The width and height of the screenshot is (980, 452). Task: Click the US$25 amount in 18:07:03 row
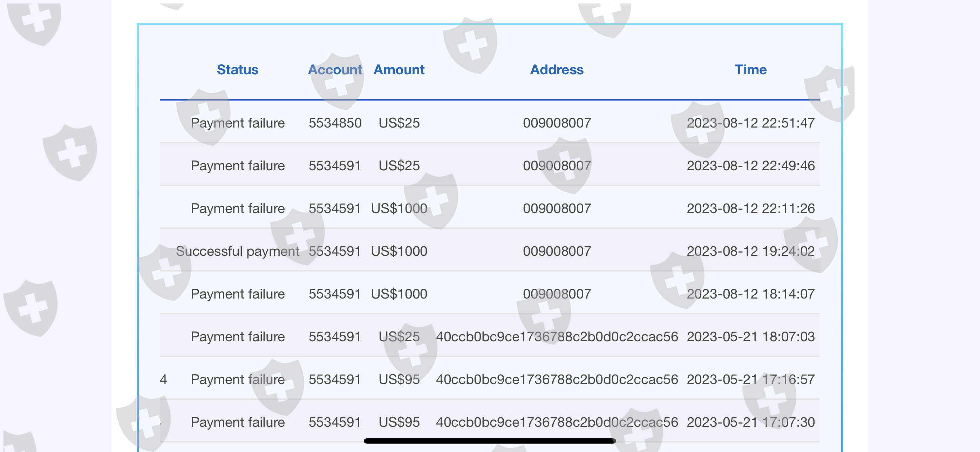pos(399,337)
